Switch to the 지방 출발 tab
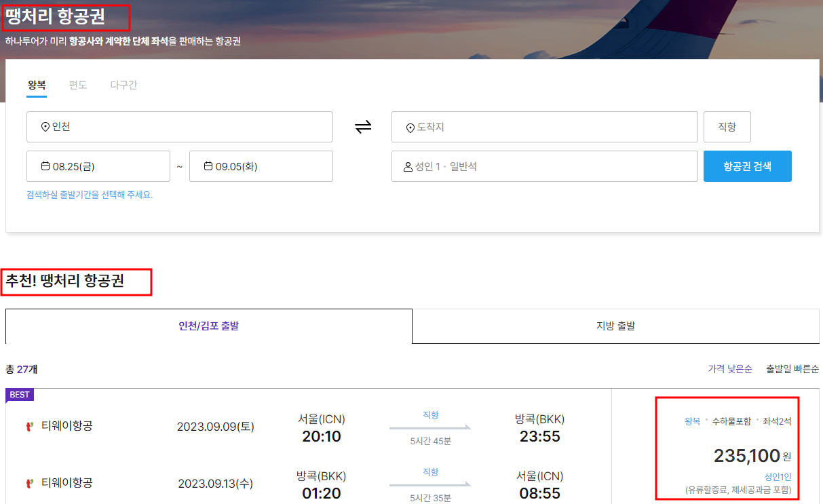Screen dimensions: 823x504 pos(615,327)
